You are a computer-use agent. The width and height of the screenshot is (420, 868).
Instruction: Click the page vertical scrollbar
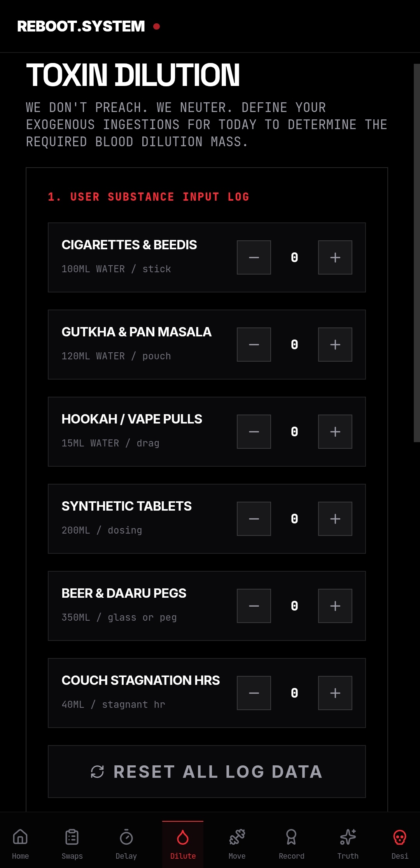(x=416, y=253)
